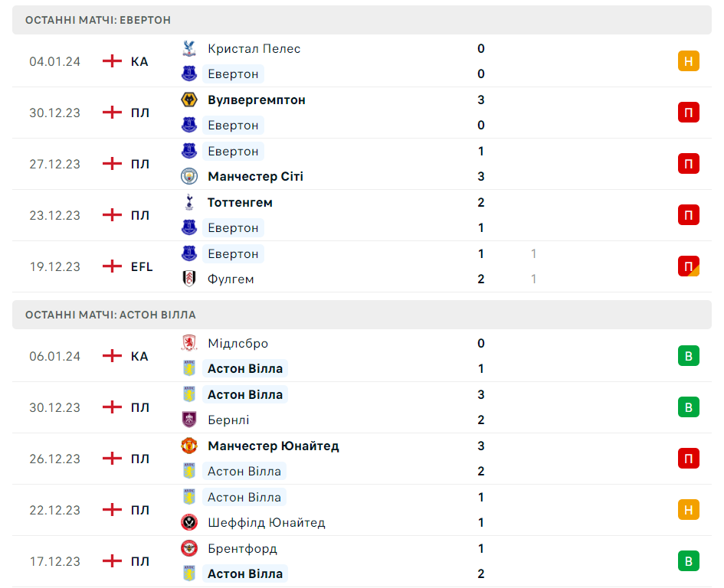Select the Останні матчі: Евертон header
This screenshot has width=724, height=588.
pyautogui.click(x=98, y=20)
